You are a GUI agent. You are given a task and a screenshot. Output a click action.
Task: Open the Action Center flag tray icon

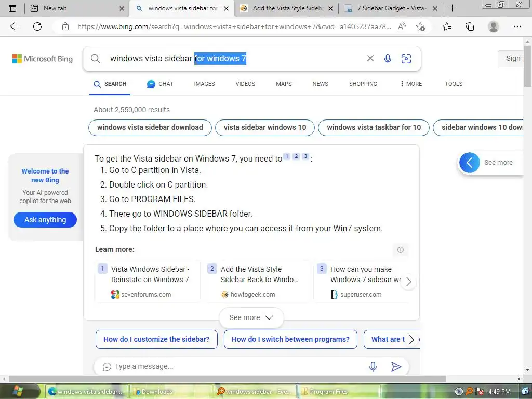(480, 391)
